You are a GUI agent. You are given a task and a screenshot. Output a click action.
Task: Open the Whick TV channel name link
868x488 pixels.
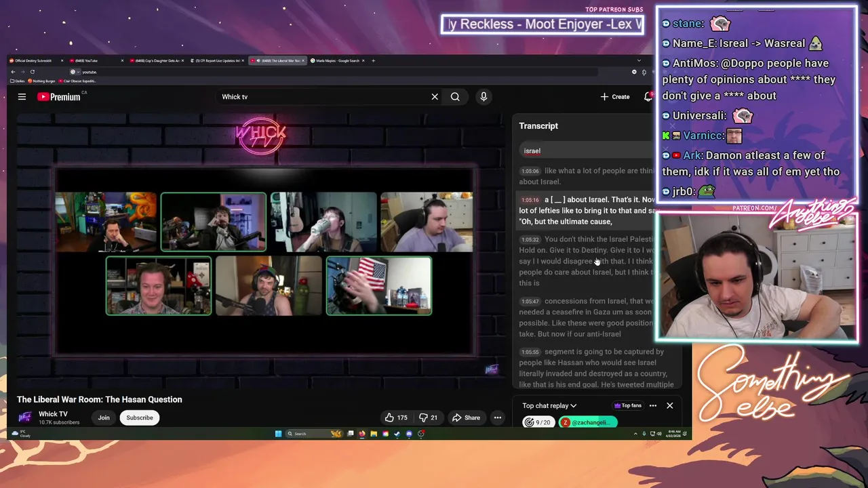[x=53, y=414]
